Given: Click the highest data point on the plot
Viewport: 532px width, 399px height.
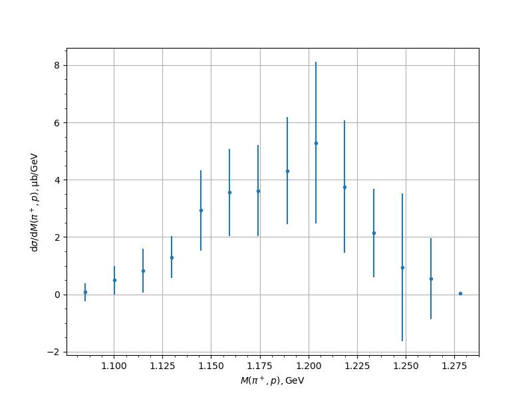Looking at the screenshot, I should (x=316, y=143).
